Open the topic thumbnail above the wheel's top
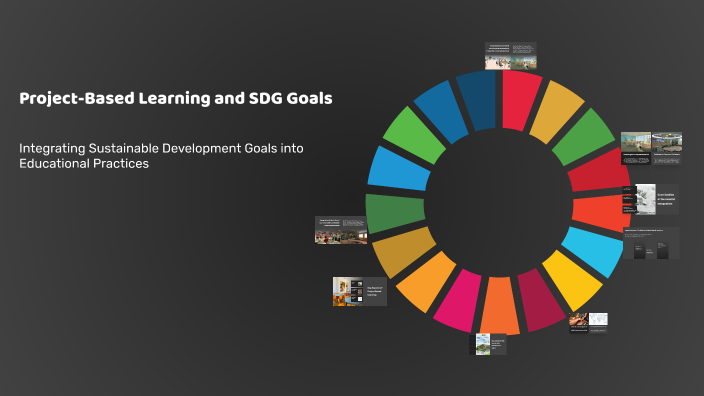 [x=510, y=56]
